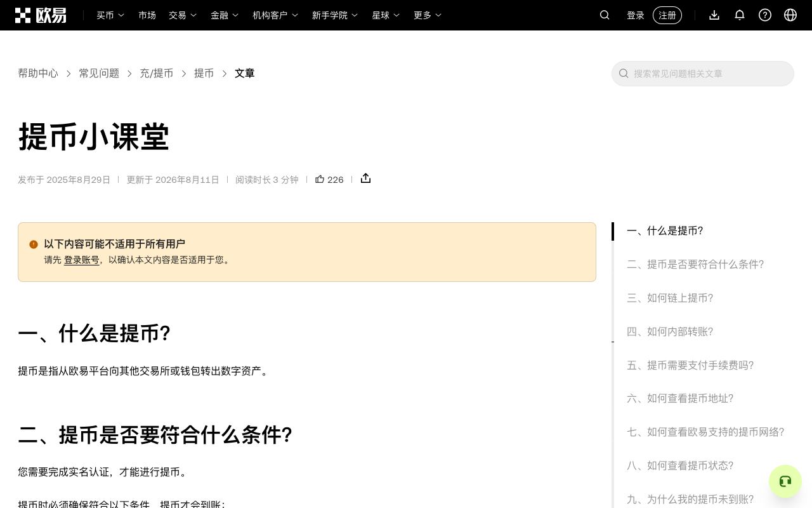
Task: Click the 注册 register button
Action: (x=667, y=15)
